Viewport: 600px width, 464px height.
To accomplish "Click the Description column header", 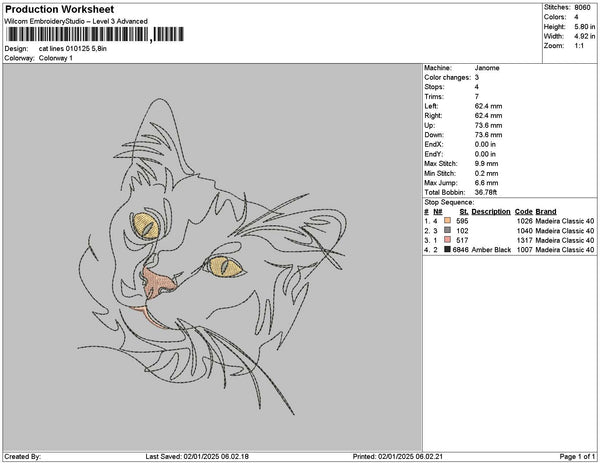I will point(491,212).
